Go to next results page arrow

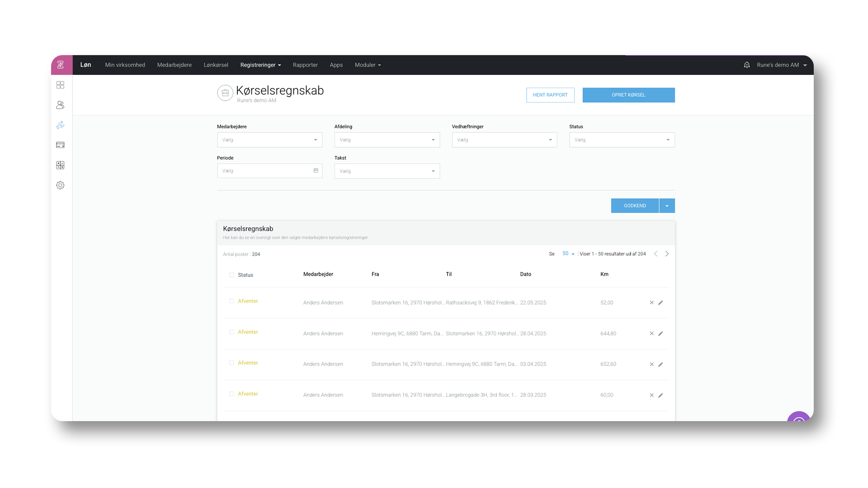pos(667,254)
